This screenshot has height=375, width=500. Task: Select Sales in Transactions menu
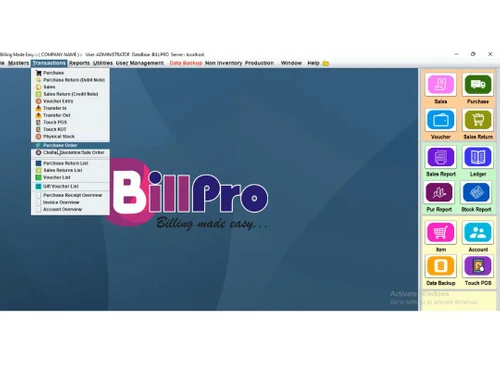pyautogui.click(x=70, y=87)
